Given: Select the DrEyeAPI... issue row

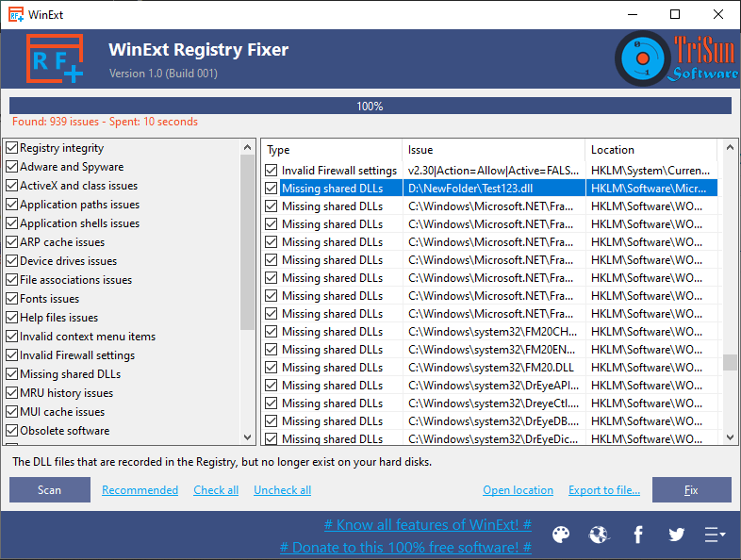Looking at the screenshot, I should (491, 386).
